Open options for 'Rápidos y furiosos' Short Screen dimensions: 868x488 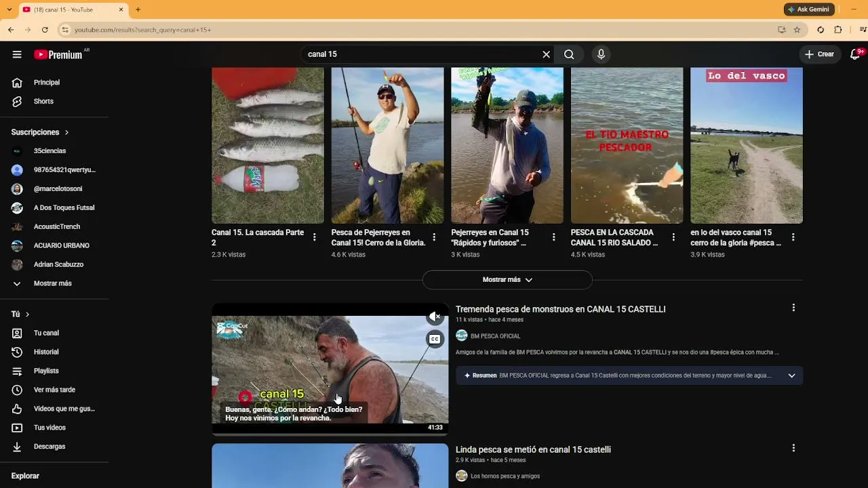[553, 237]
